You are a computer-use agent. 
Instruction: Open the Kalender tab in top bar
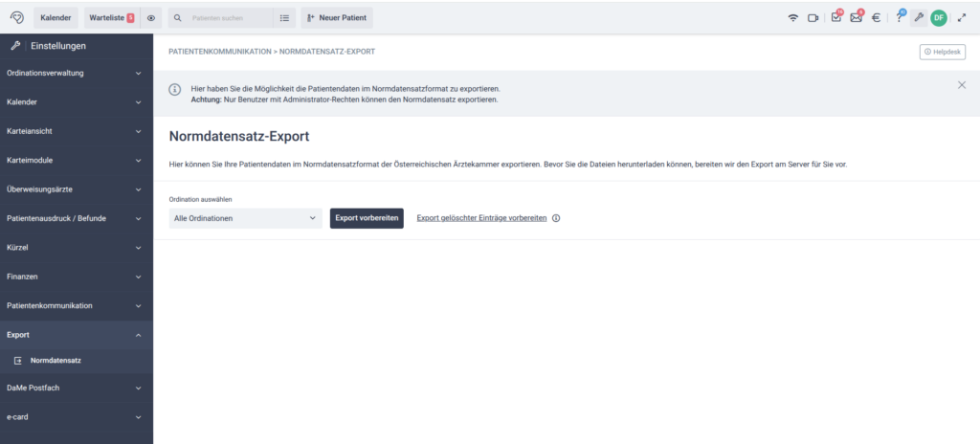[56, 17]
